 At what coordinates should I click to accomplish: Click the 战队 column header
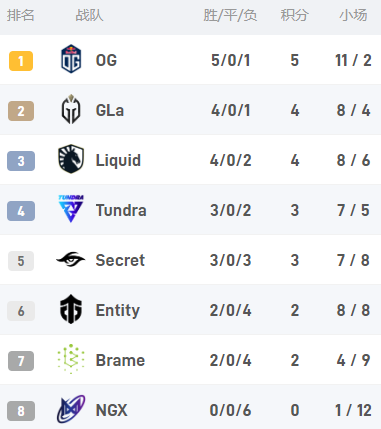click(89, 15)
